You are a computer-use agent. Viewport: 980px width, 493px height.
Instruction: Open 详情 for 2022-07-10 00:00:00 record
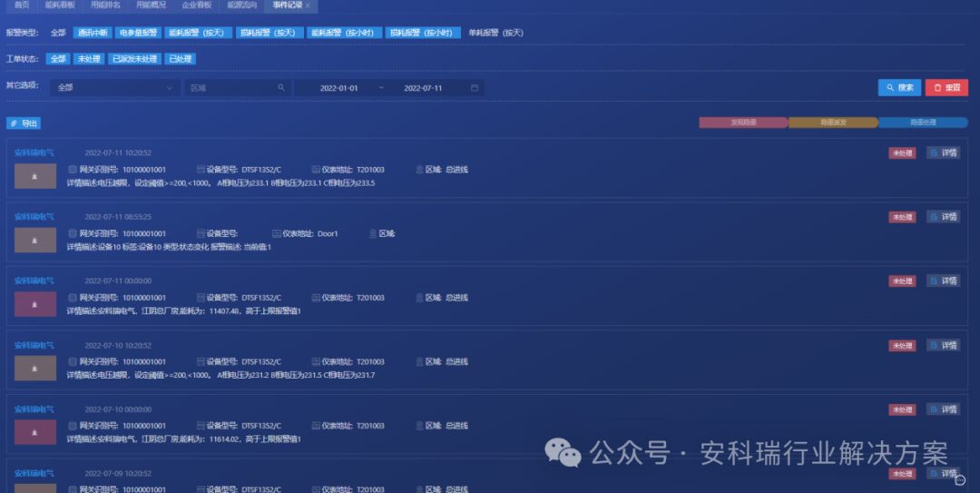(943, 409)
